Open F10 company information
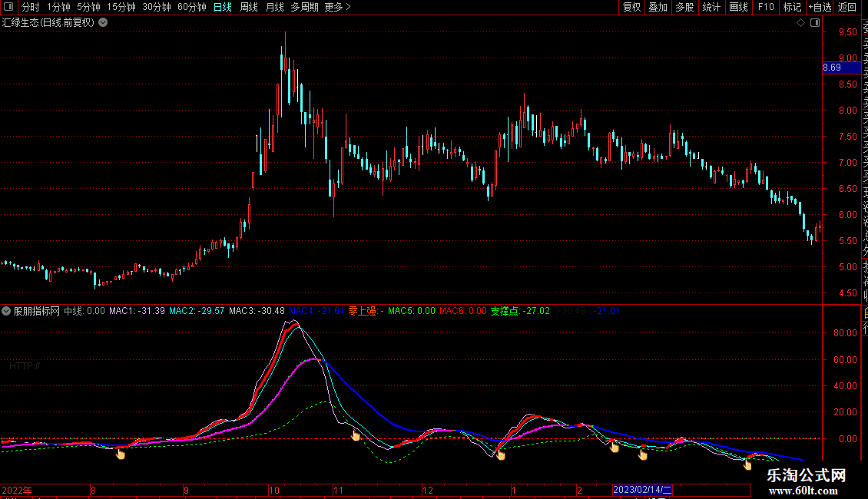 click(x=766, y=7)
